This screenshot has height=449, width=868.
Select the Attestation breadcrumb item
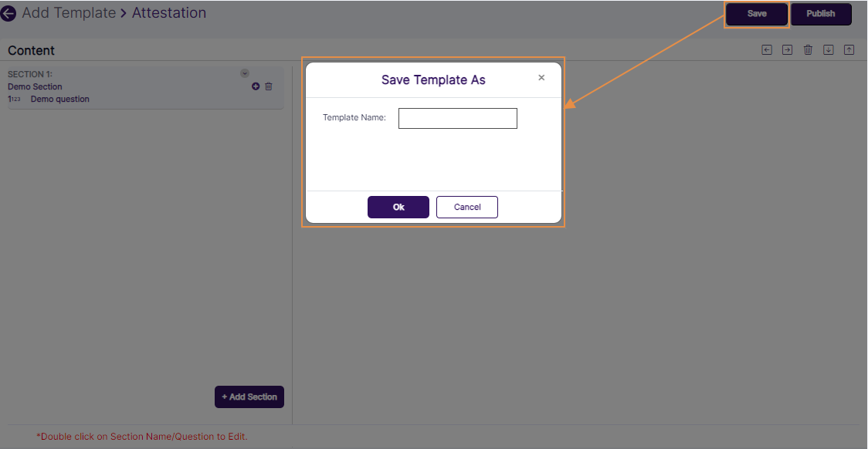[169, 13]
